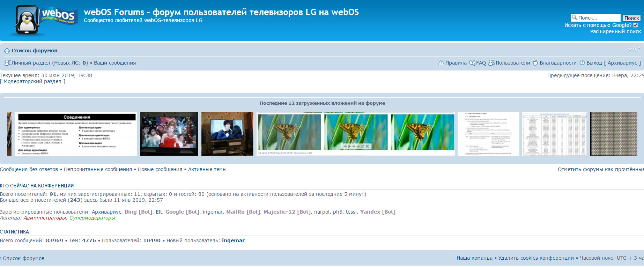This screenshot has width=644, height=267.
Task: Click the font size change icon
Action: click(634, 49)
